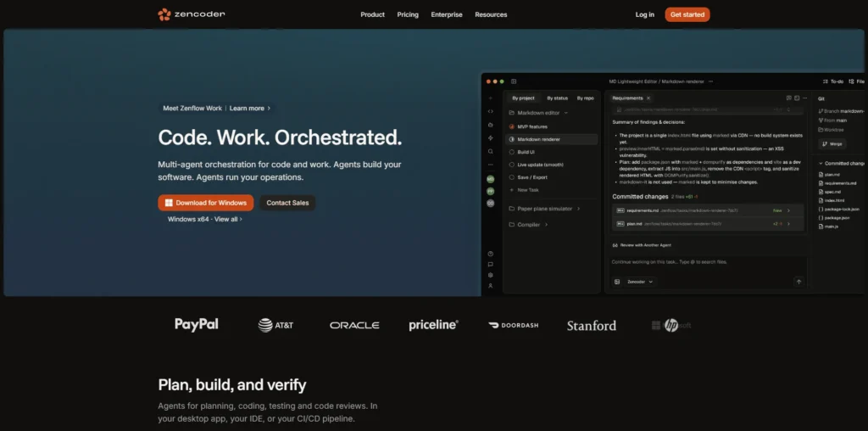Image resolution: width=868 pixels, height=431 pixels.
Task: Click the code brackets sidebar icon
Action: point(490,111)
